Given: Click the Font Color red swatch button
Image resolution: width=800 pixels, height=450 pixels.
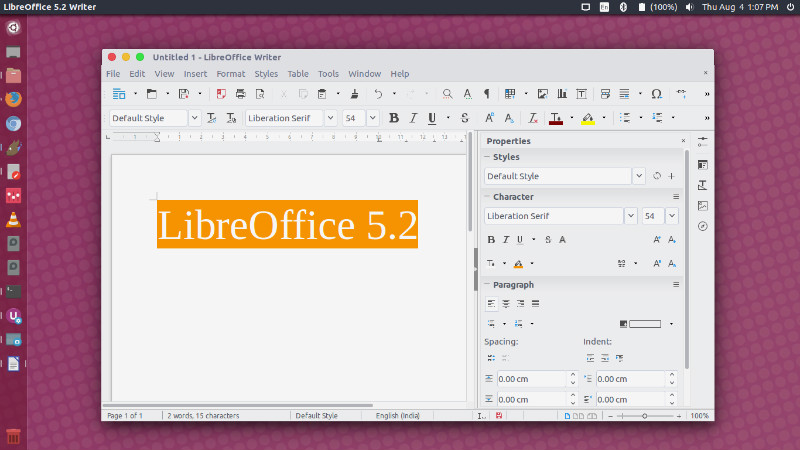Looking at the screenshot, I should click(x=556, y=118).
